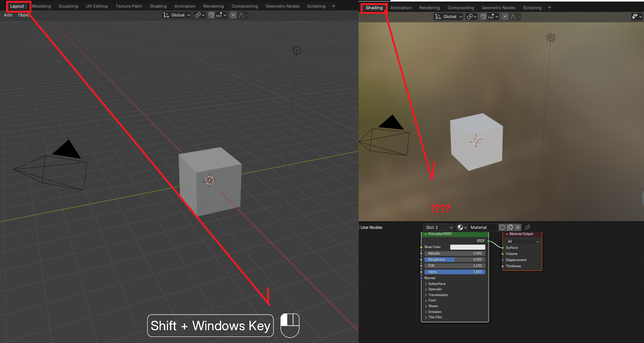Collapse the Principled BSDF node
Screen dimensions: 644x343
pyautogui.click(x=425, y=234)
